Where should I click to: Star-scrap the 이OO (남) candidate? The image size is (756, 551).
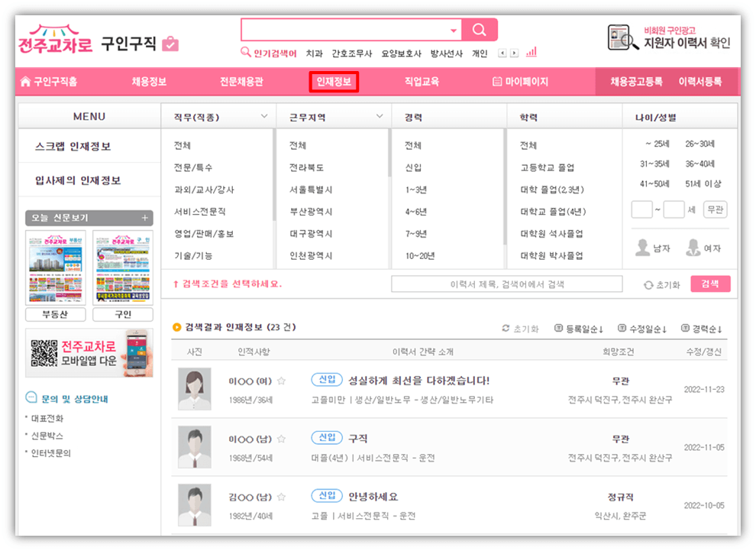point(282,439)
